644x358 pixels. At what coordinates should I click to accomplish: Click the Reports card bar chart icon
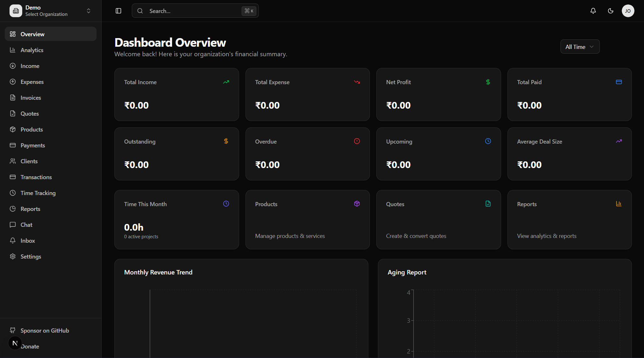619,204
